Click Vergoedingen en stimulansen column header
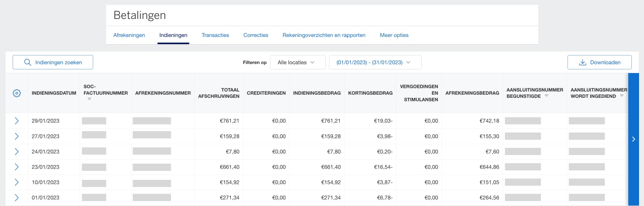 (419, 93)
